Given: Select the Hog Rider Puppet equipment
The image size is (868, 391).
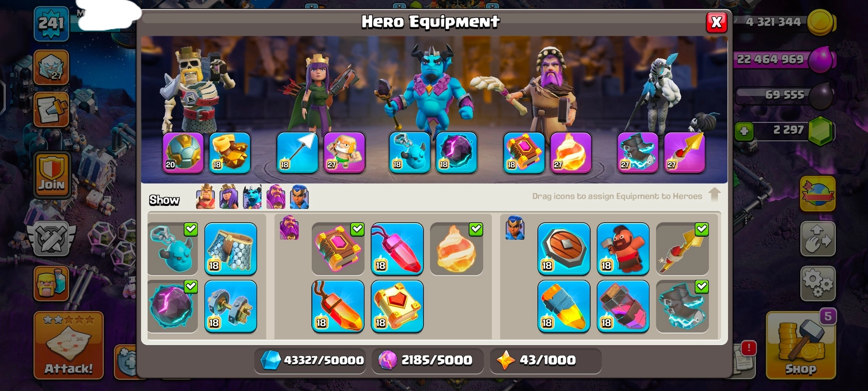Looking at the screenshot, I should click(x=623, y=249).
